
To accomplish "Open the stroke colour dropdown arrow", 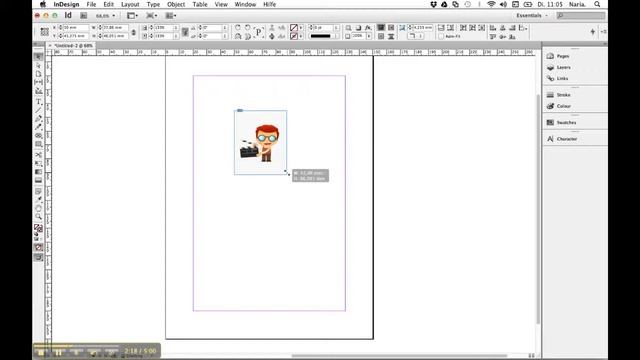I will (x=301, y=36).
